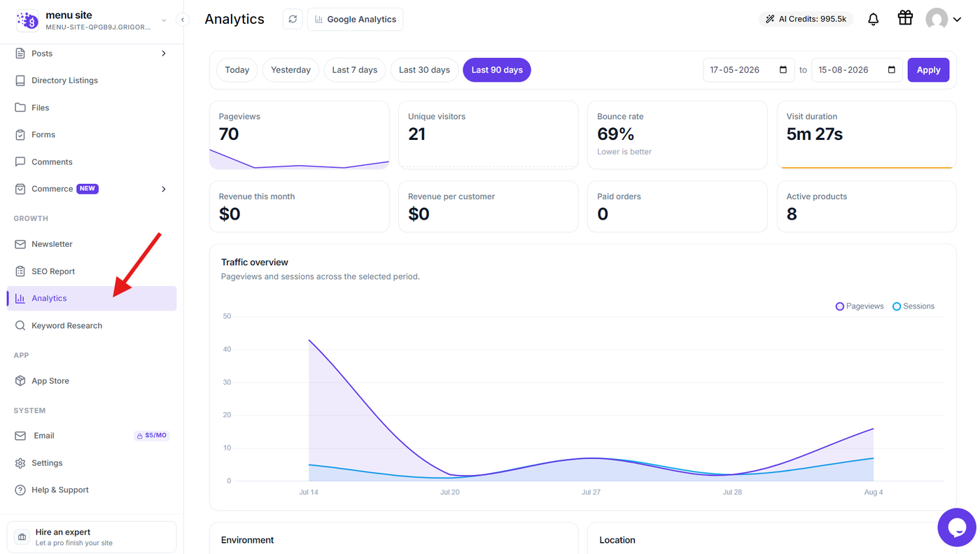Click the start date input field
The image size is (980, 554).
(748, 70)
